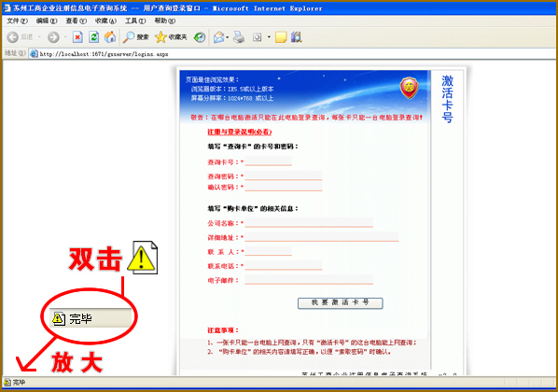Viewport: 558px width, 392px height.
Task: Expand dropdown arrow next to Edit icon
Action: [x=269, y=37]
